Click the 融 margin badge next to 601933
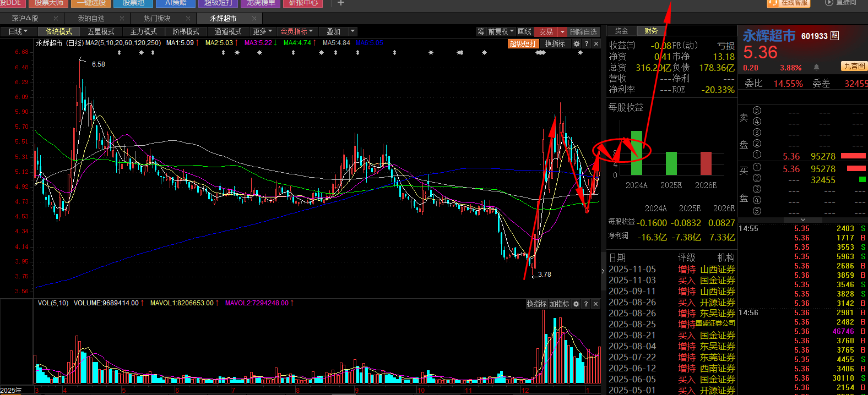Viewport: 868px width, 395px height. pyautogui.click(x=835, y=36)
